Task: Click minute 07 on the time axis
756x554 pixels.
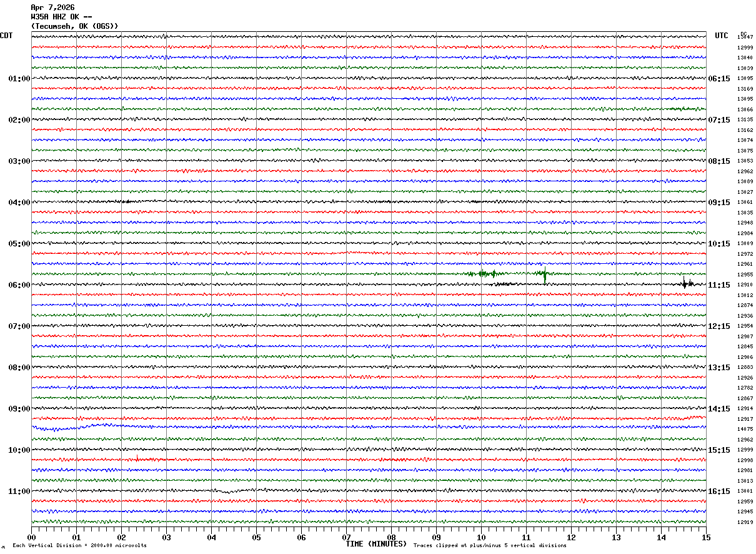Action: pyautogui.click(x=346, y=537)
